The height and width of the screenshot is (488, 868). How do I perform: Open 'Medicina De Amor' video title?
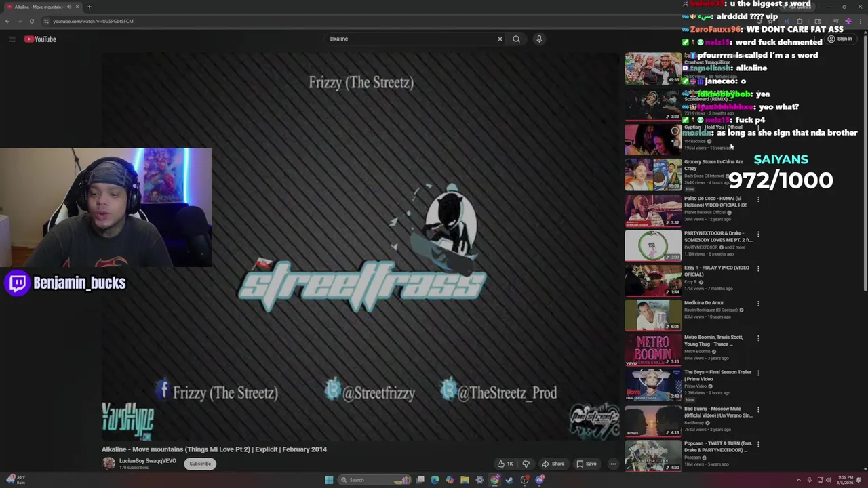[x=704, y=303]
